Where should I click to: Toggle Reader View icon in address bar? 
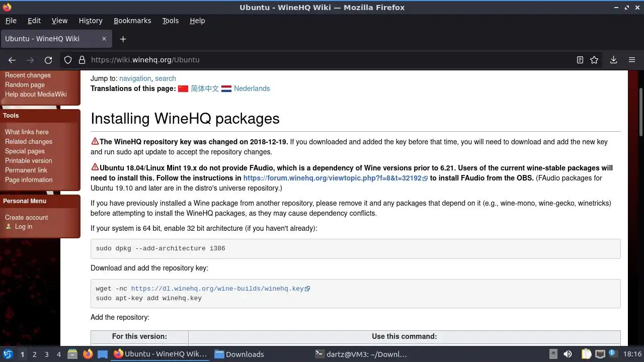[580, 60]
